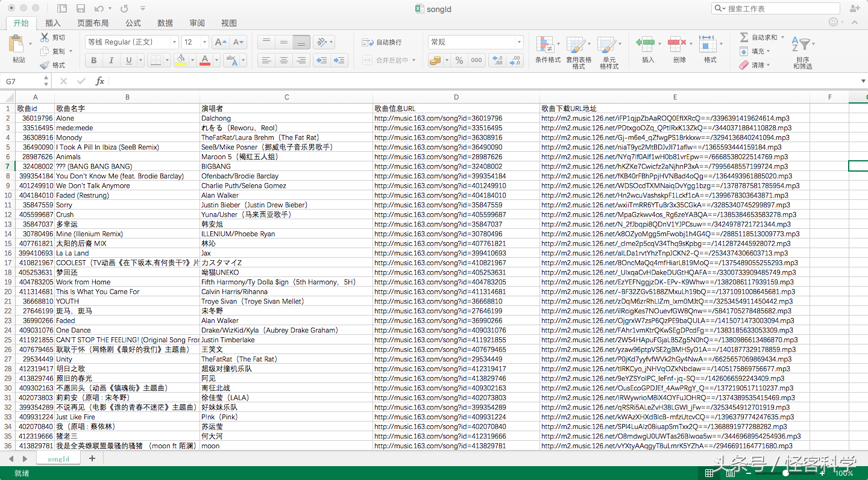Screen dimensions: 868x480
Task: Decrease indent
Action: (322, 60)
